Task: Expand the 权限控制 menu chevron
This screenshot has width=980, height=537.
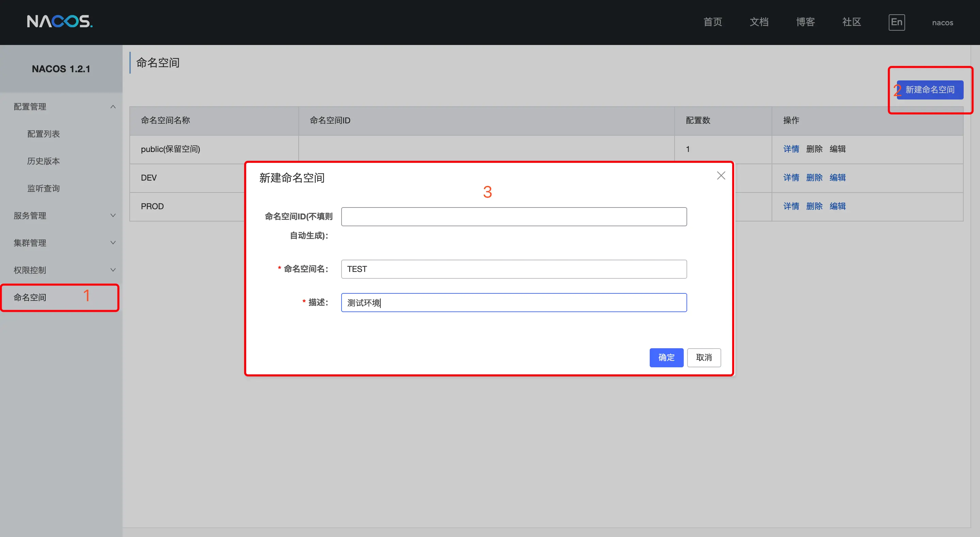Action: (x=113, y=270)
